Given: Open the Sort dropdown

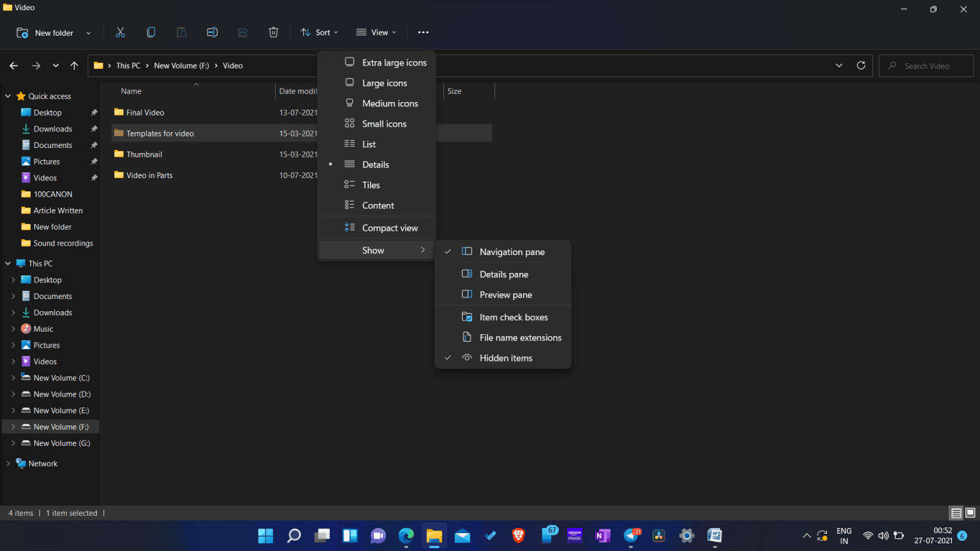Looking at the screenshot, I should click(x=319, y=32).
